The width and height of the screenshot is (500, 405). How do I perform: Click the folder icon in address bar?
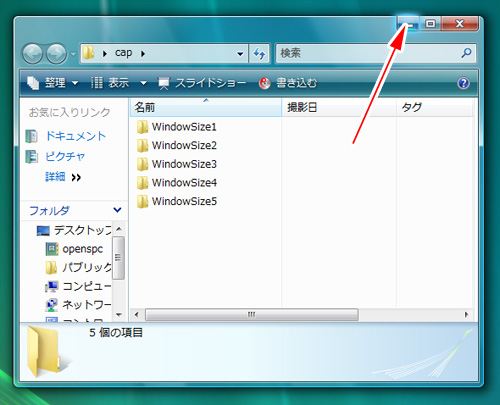point(89,53)
